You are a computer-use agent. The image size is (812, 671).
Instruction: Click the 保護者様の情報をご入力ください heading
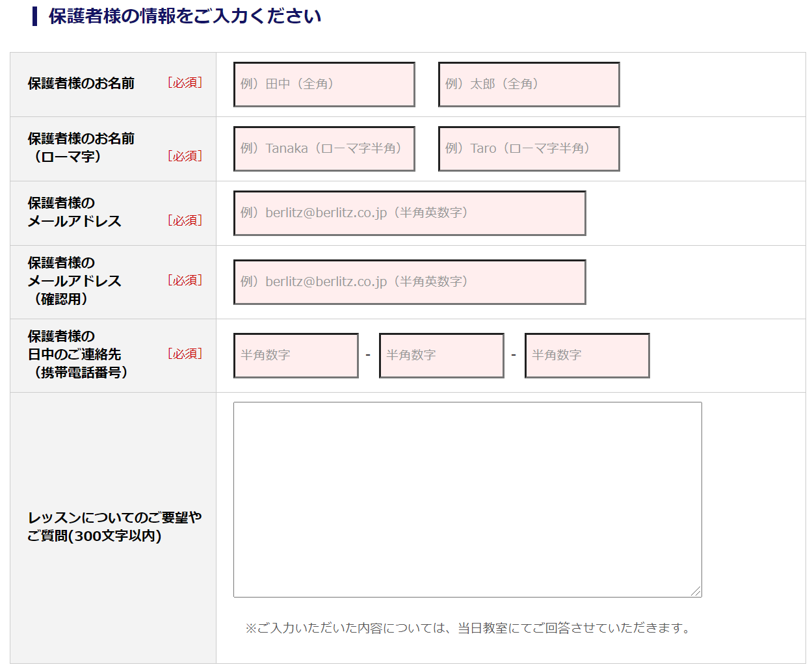(x=185, y=16)
